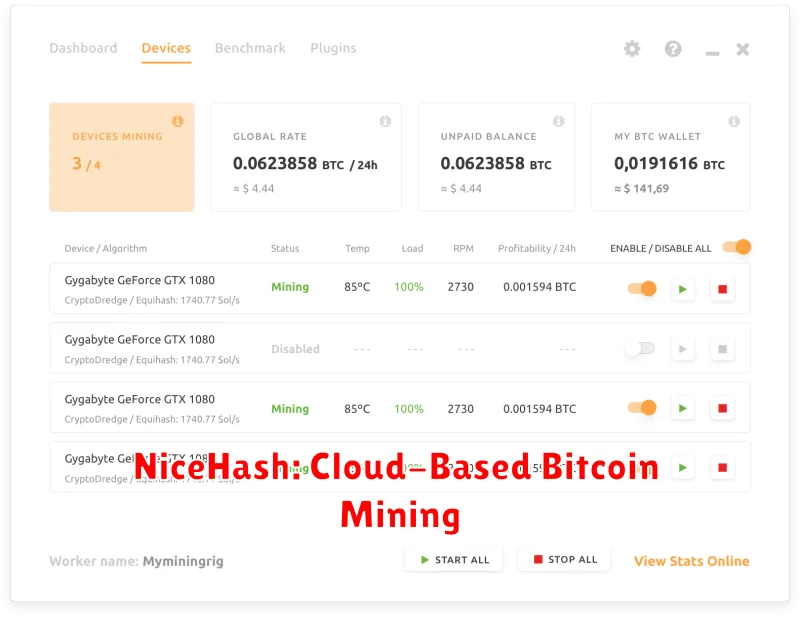800x617 pixels.
Task: Click the stop square on the Disabled device row
Action: click(722, 349)
